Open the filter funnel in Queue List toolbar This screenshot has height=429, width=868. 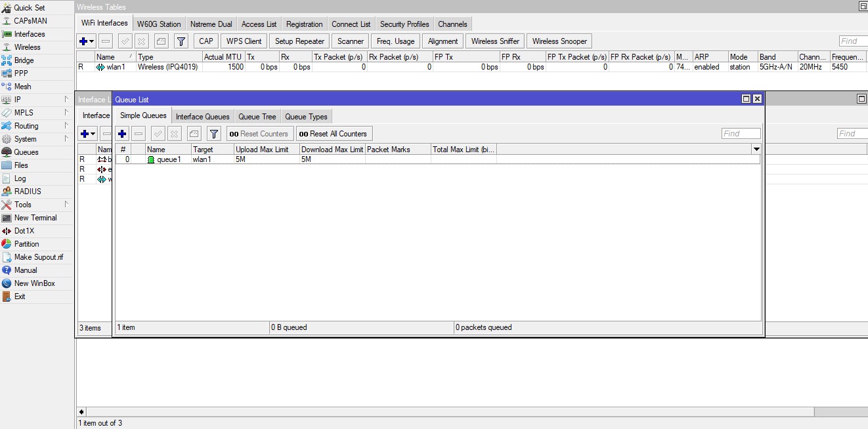[213, 134]
